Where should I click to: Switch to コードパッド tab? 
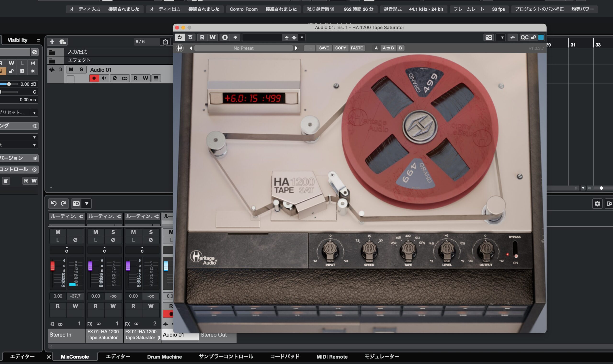(285, 356)
